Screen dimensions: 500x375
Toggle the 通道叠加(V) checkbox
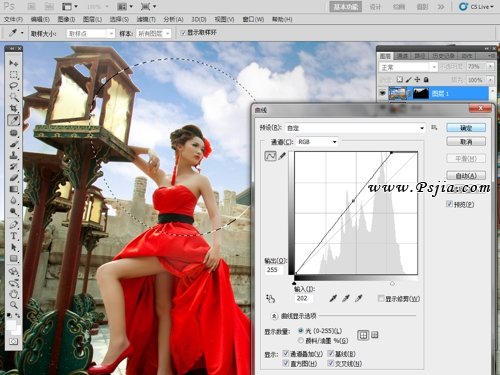pos(286,353)
